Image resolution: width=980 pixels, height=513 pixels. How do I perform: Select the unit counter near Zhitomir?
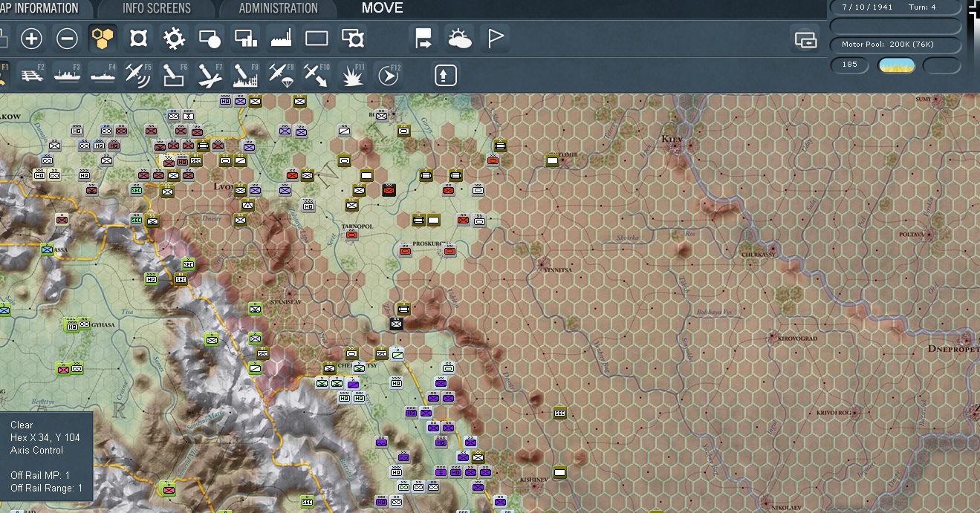tap(552, 160)
